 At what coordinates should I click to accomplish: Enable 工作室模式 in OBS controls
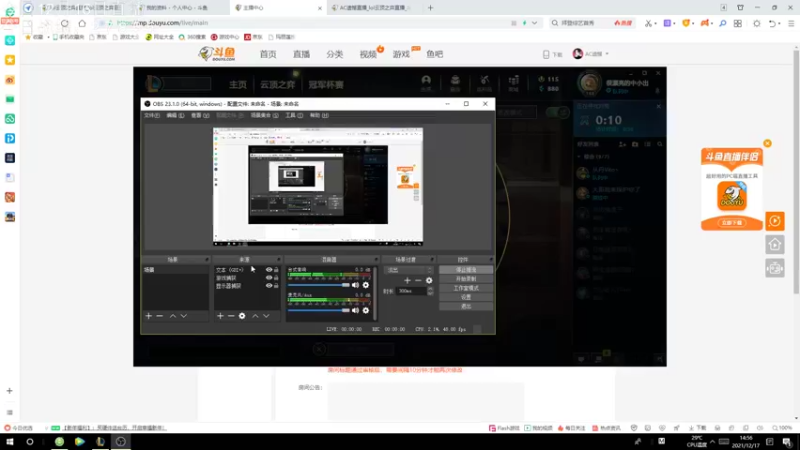tap(466, 288)
